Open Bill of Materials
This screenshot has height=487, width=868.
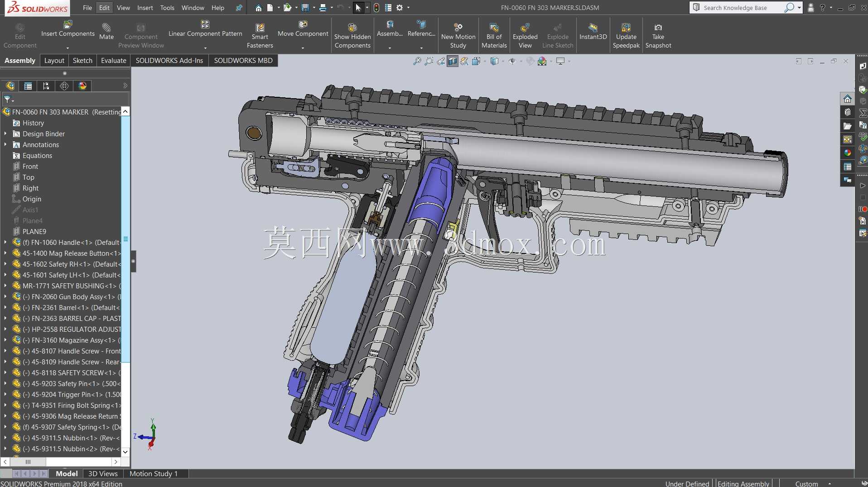tap(494, 36)
